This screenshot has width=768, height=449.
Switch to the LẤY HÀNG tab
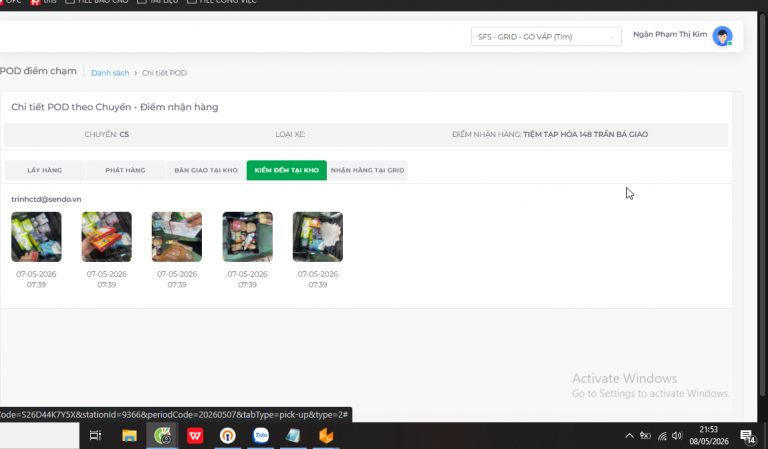pyautogui.click(x=45, y=170)
